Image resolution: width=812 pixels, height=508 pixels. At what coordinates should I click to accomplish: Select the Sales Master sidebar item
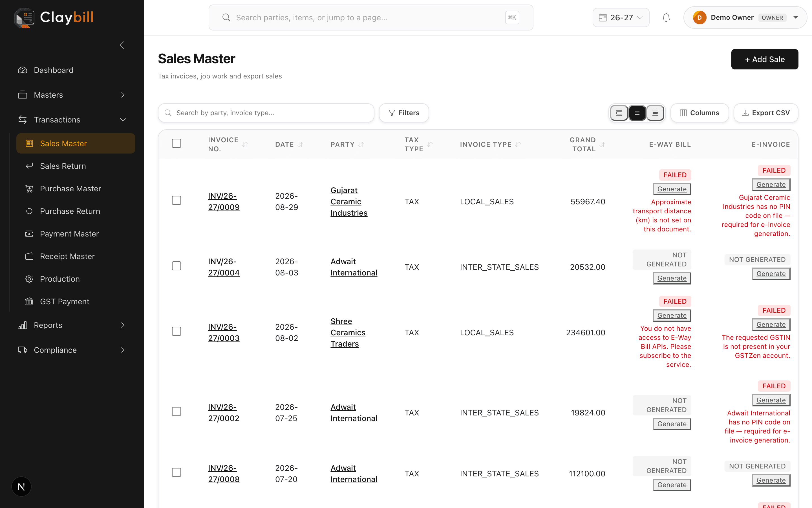(76, 143)
